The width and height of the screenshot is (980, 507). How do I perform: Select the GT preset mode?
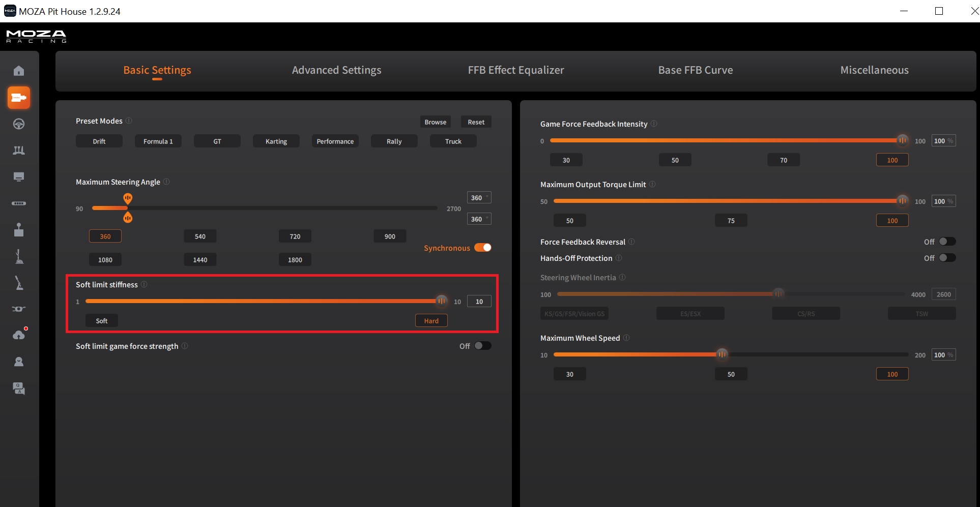coord(217,141)
